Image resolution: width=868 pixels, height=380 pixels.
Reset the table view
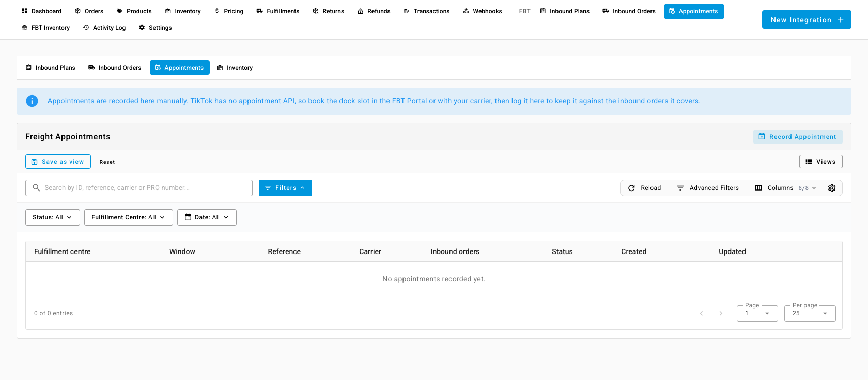coord(107,162)
